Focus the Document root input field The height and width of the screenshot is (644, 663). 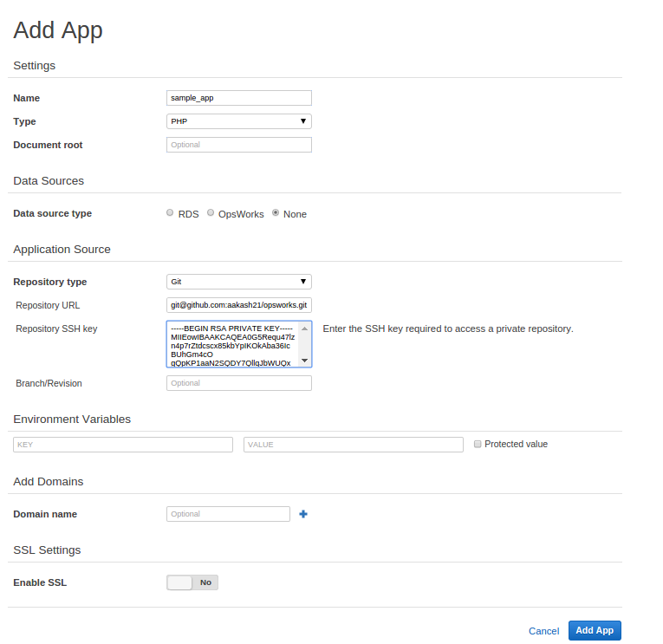pos(238,145)
